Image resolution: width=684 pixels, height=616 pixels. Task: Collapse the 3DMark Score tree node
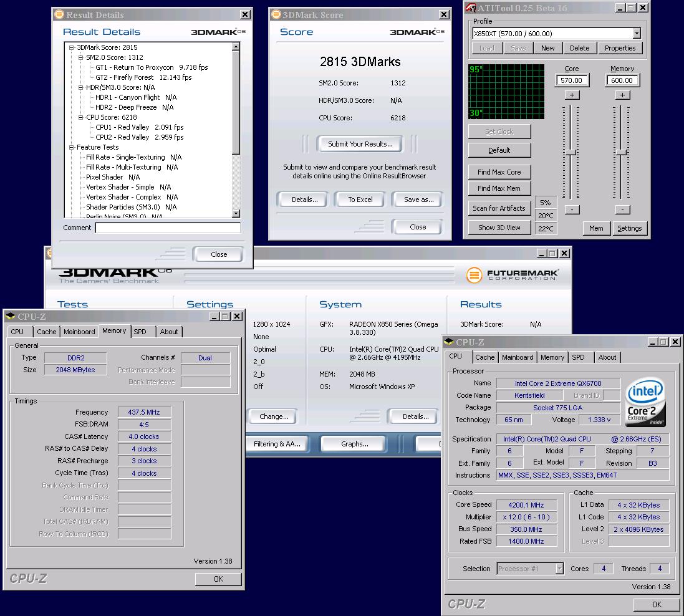pos(71,47)
